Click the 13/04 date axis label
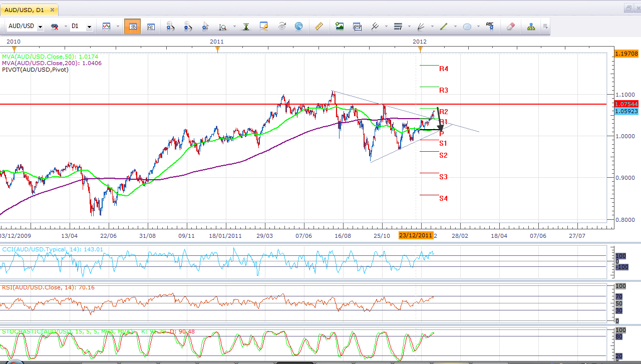 tap(69, 235)
